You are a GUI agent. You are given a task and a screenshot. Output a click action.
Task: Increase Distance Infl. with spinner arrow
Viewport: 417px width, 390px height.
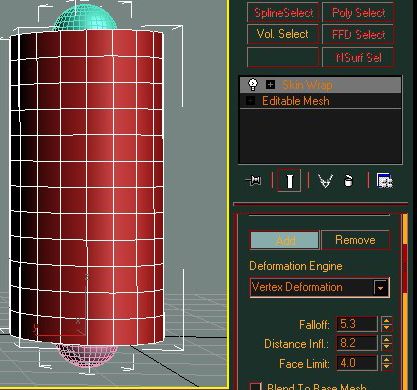click(x=387, y=340)
